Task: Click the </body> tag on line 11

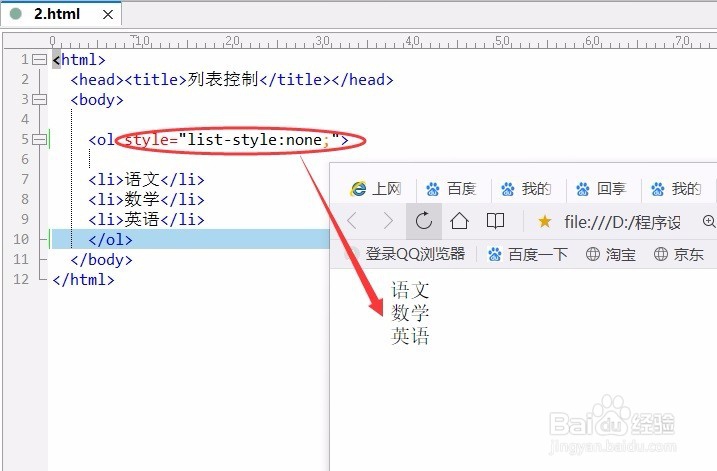Action: [x=102, y=260]
